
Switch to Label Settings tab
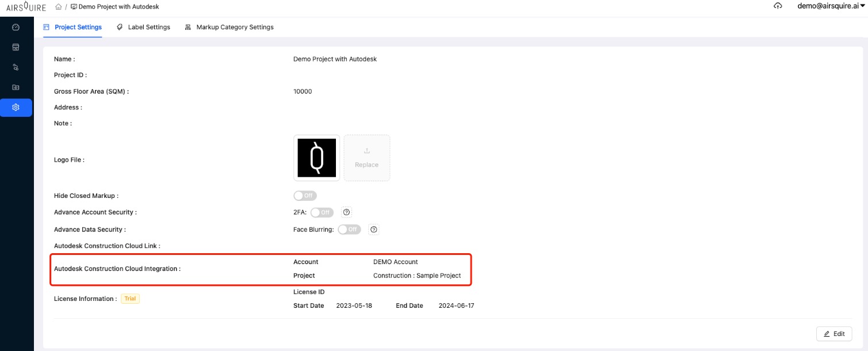(x=143, y=27)
